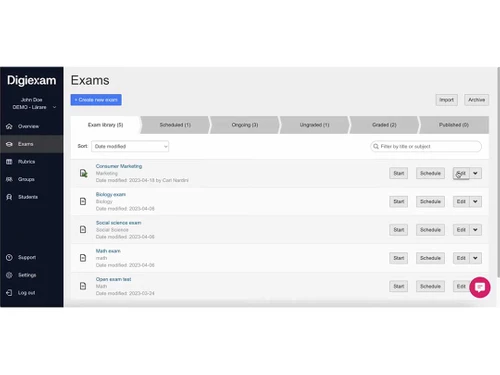Click the search magnifier icon in filter box
The image size is (500, 375).
pos(376,146)
